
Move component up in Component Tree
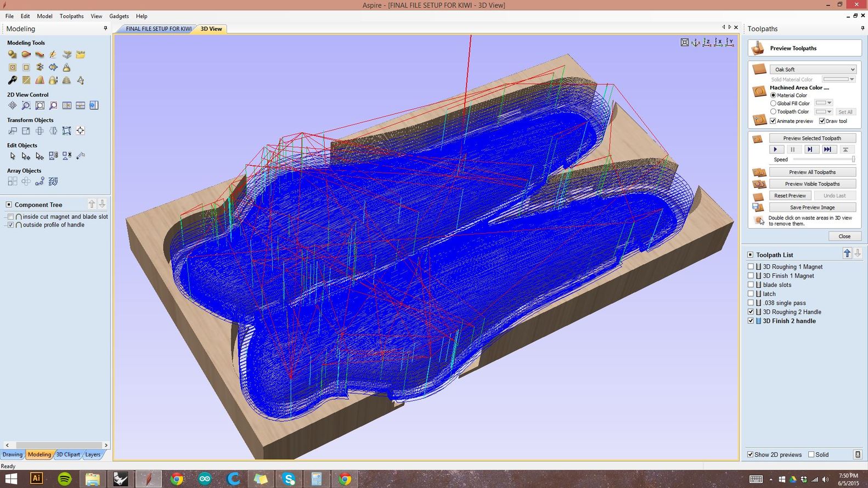pyautogui.click(x=92, y=204)
